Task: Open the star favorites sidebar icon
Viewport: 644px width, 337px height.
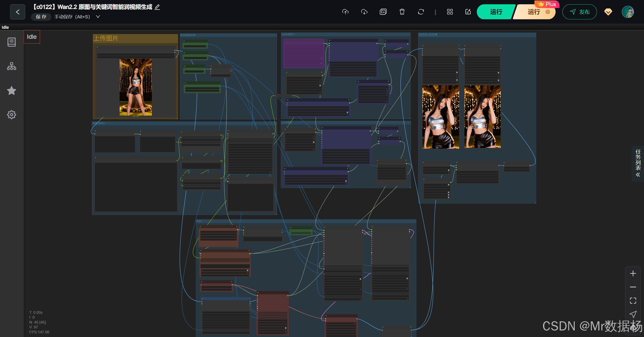Action: (x=12, y=91)
